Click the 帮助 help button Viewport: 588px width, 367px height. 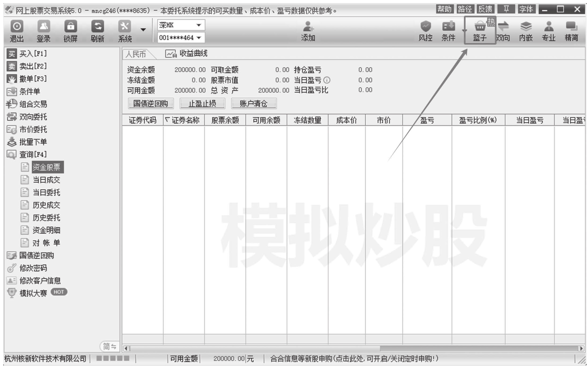tap(445, 9)
